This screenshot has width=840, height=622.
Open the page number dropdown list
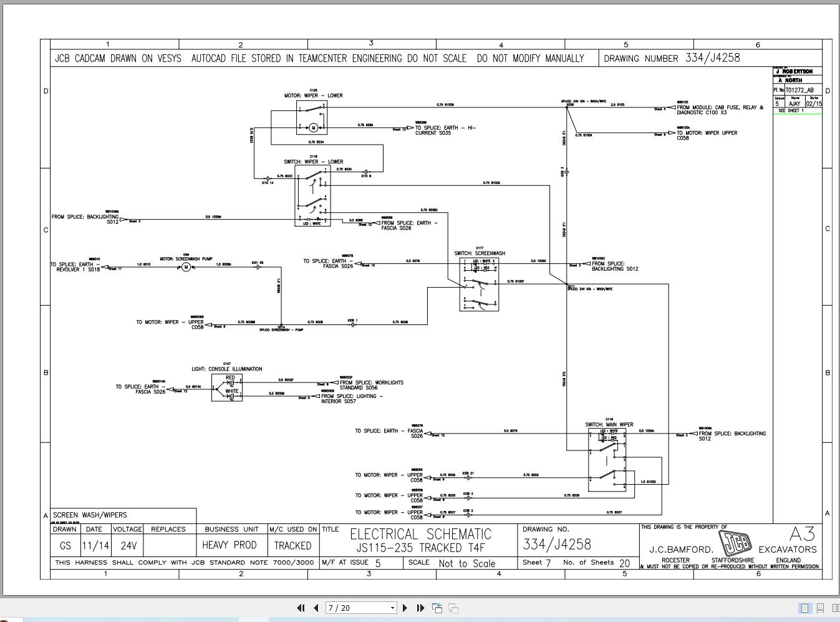pyautogui.click(x=392, y=608)
